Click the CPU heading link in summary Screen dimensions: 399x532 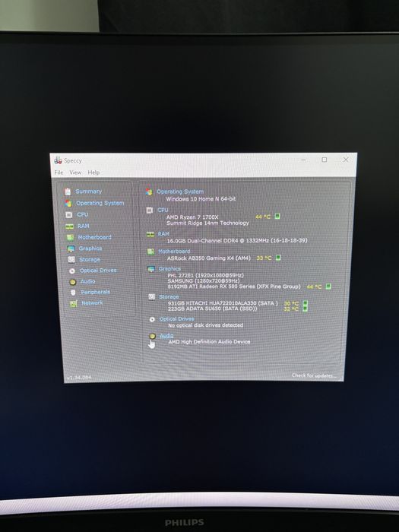pyautogui.click(x=163, y=210)
